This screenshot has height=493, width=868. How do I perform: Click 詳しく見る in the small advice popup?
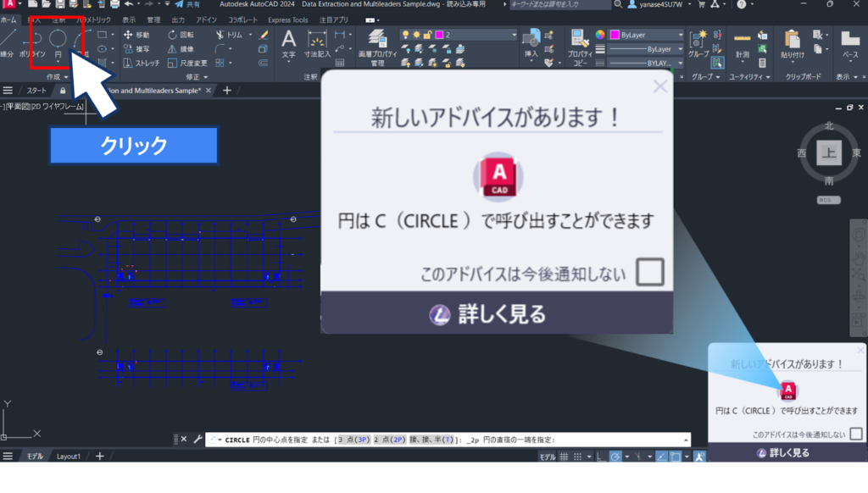click(782, 452)
